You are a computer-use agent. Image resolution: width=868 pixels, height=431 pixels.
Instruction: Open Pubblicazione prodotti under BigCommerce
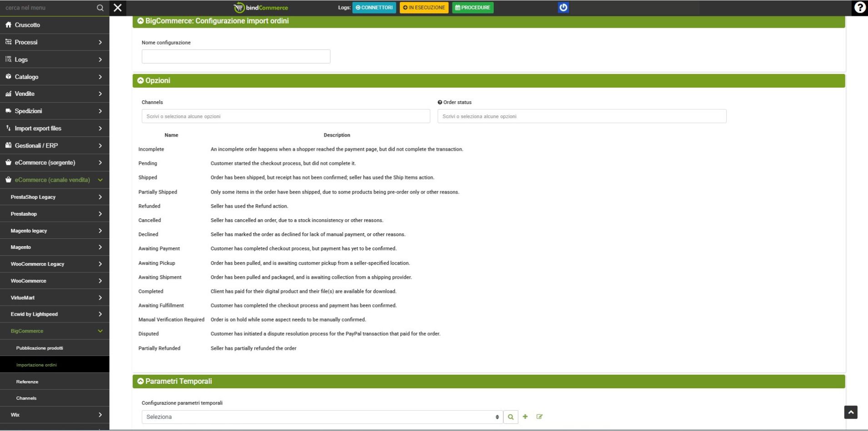[40, 348]
